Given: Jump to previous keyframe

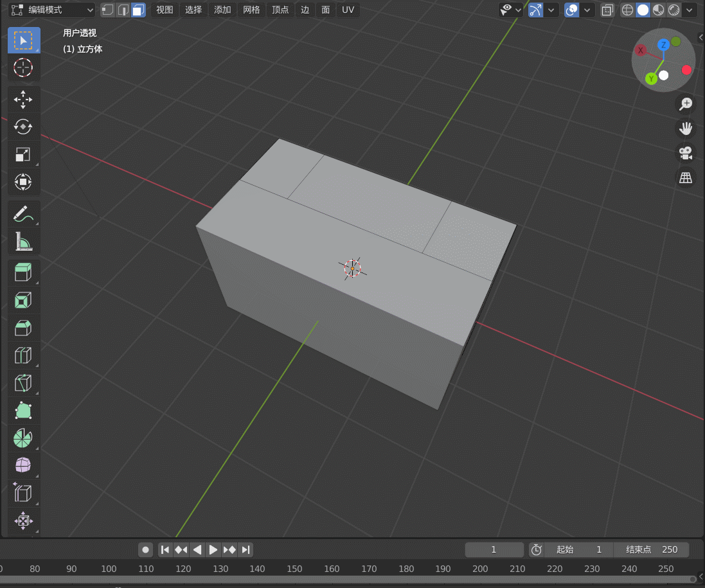Looking at the screenshot, I should point(181,549).
